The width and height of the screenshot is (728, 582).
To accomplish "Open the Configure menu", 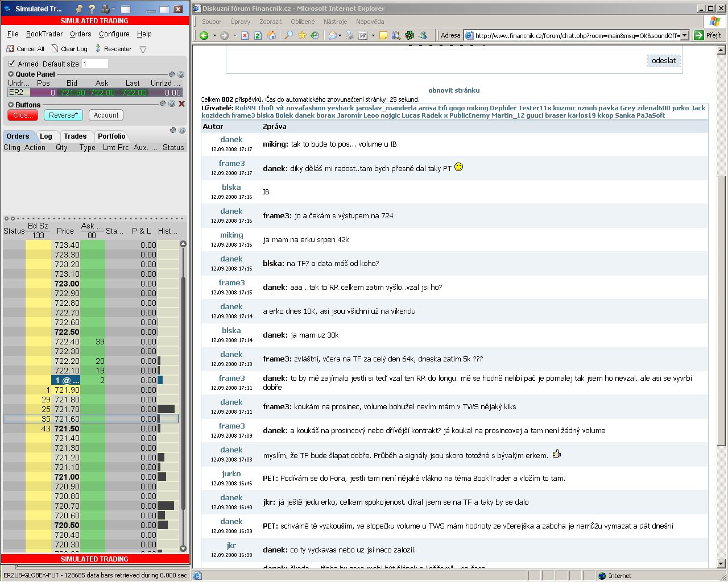I will coord(114,34).
